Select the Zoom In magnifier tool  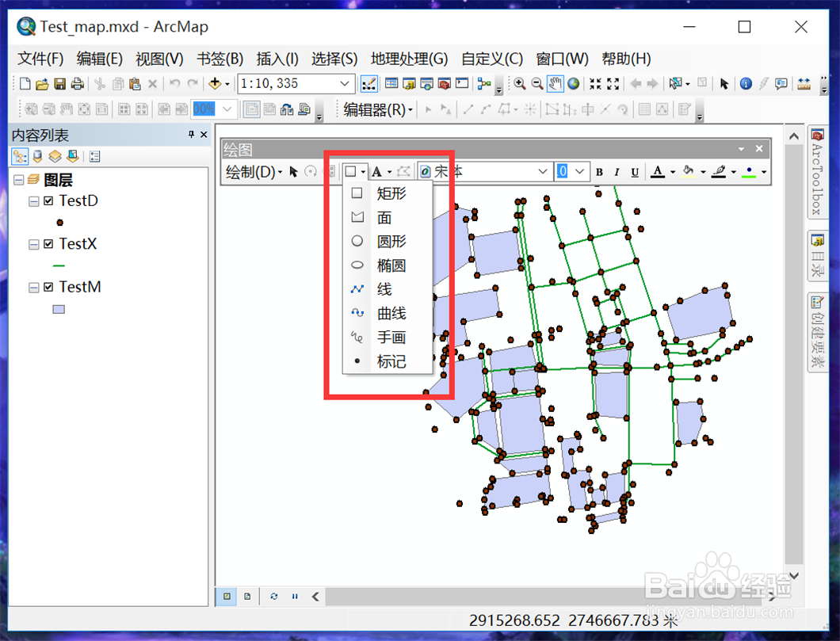point(519,83)
